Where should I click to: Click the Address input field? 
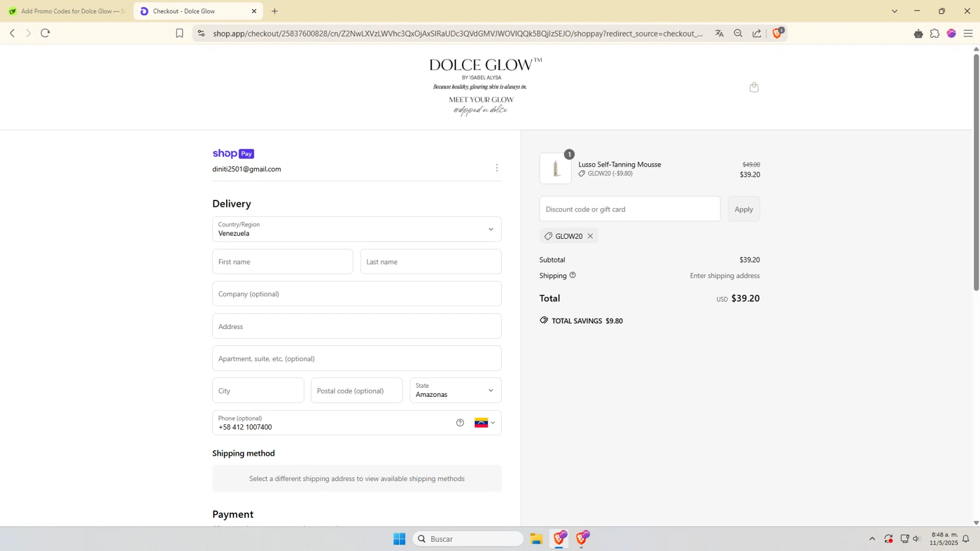click(357, 326)
